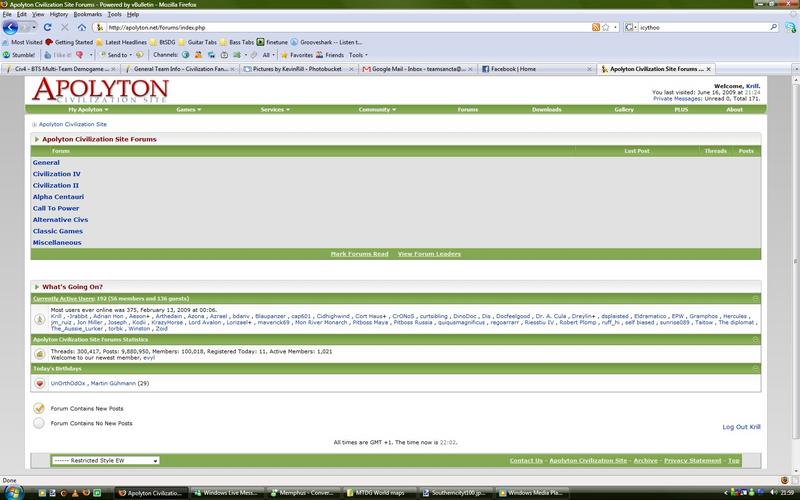Click the Mark Forums Read link
The image size is (800, 500).
(359, 254)
